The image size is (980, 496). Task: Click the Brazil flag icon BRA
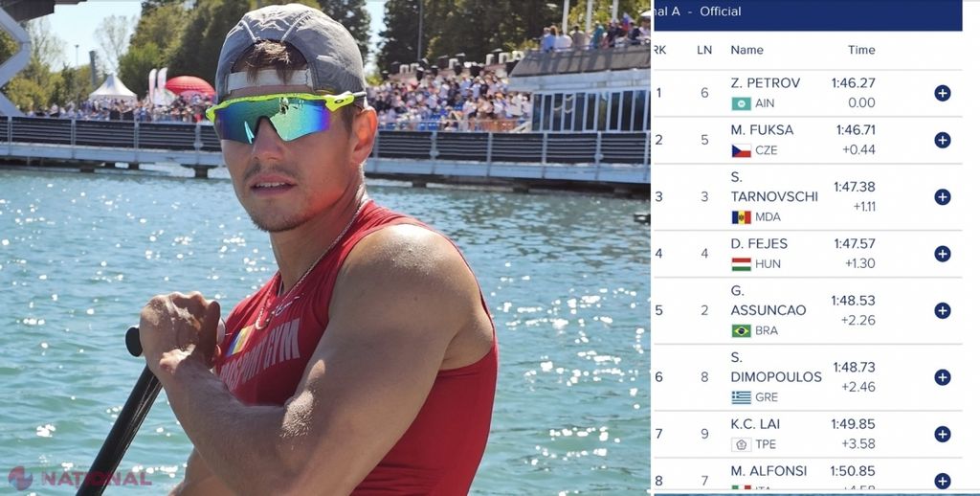742,331
